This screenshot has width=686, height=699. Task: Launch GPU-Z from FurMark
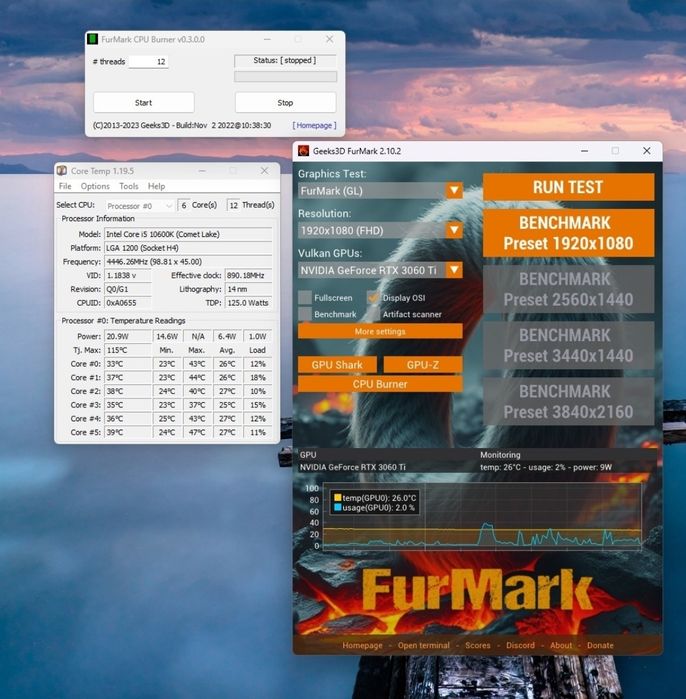(x=423, y=365)
